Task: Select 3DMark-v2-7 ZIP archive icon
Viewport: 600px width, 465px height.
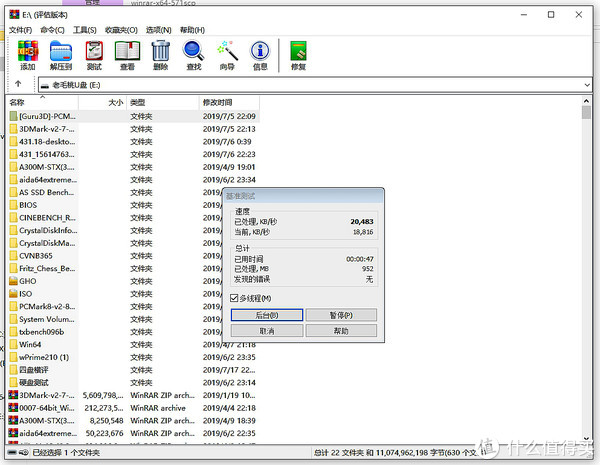Action: [13, 395]
